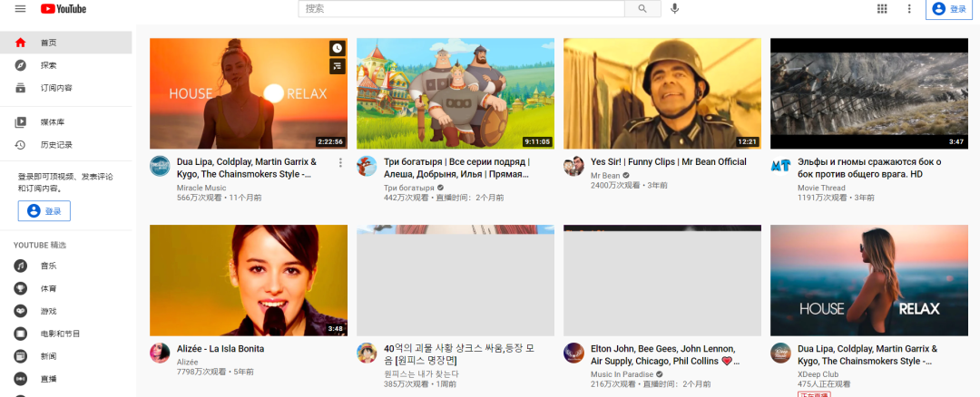980x397 pixels.
Task: Open the YouTube apps grid icon
Action: click(882, 9)
